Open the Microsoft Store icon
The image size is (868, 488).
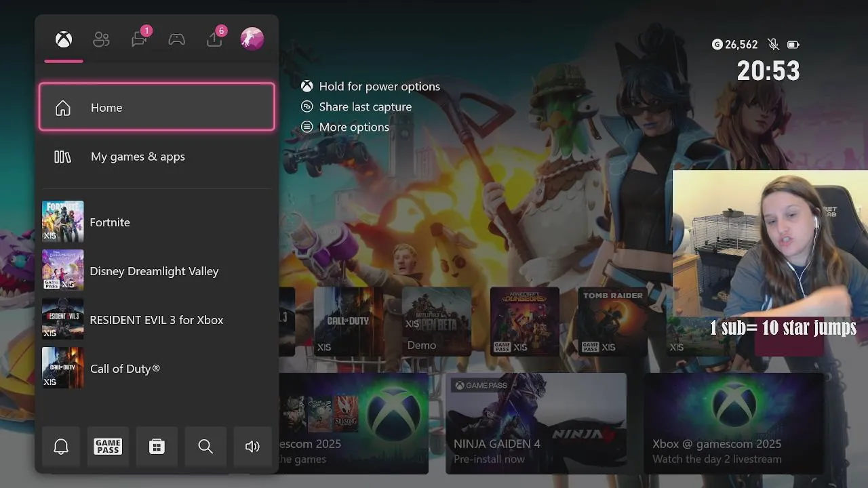click(157, 446)
